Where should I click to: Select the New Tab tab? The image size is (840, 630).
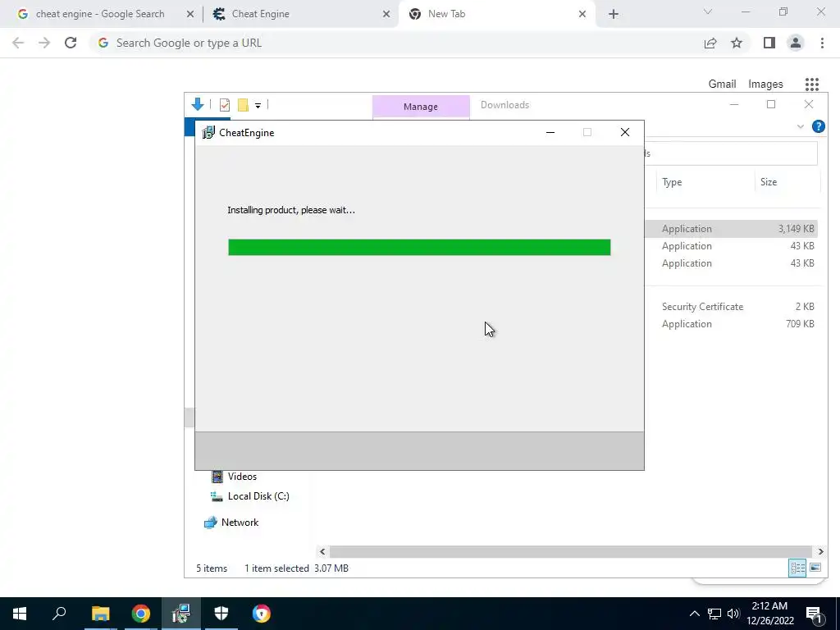coord(495,14)
